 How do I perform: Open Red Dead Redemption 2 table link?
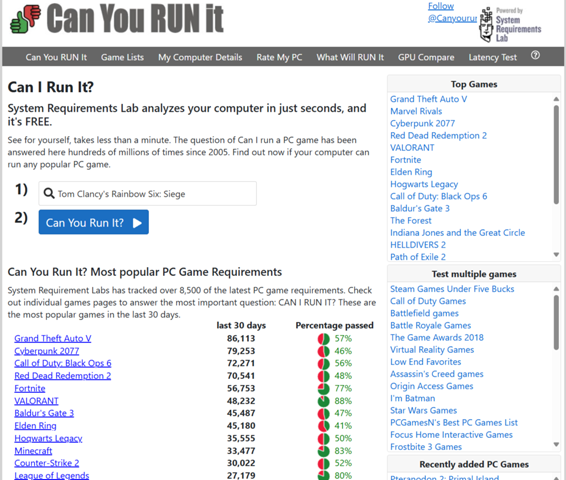[x=62, y=376]
